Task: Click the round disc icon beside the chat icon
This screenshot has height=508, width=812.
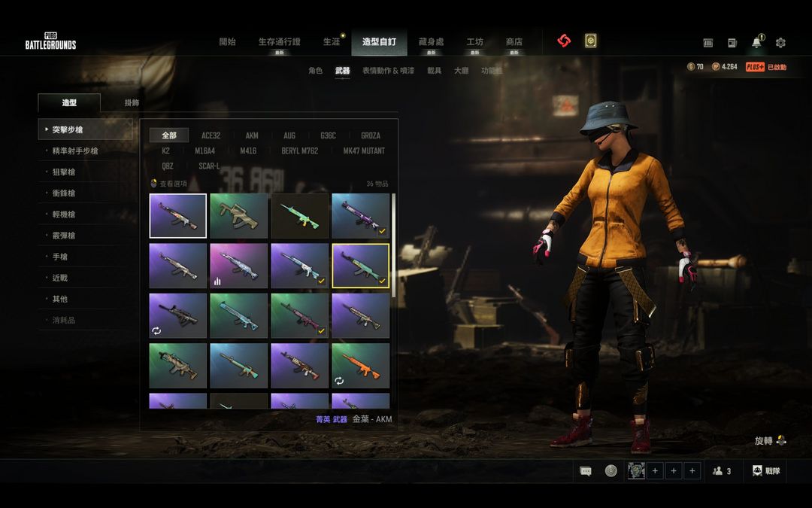Action: pyautogui.click(x=611, y=470)
